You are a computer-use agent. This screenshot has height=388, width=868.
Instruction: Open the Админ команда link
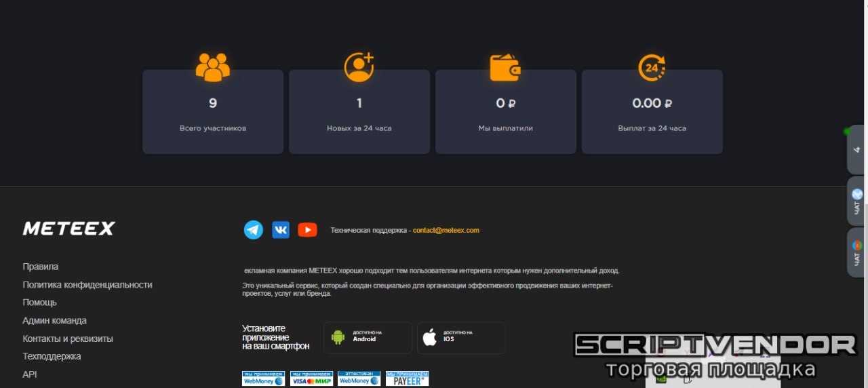55,320
